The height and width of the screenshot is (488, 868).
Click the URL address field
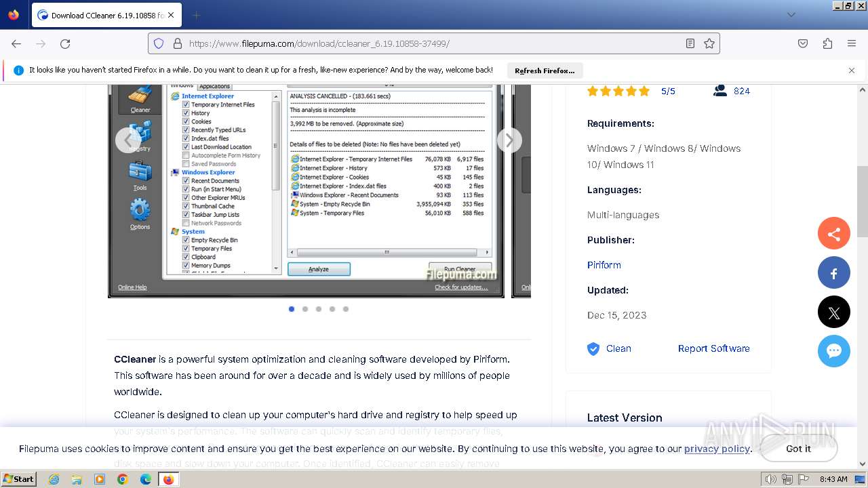[434, 43]
